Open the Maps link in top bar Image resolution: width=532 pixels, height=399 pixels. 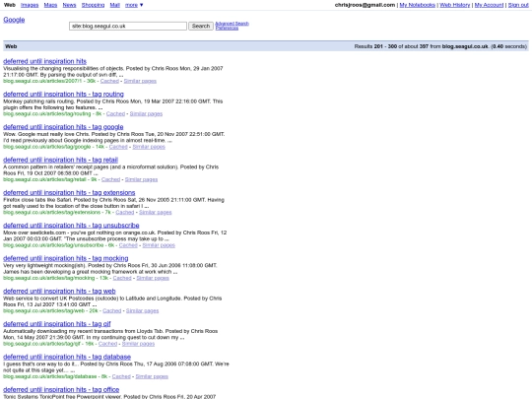coord(50,5)
